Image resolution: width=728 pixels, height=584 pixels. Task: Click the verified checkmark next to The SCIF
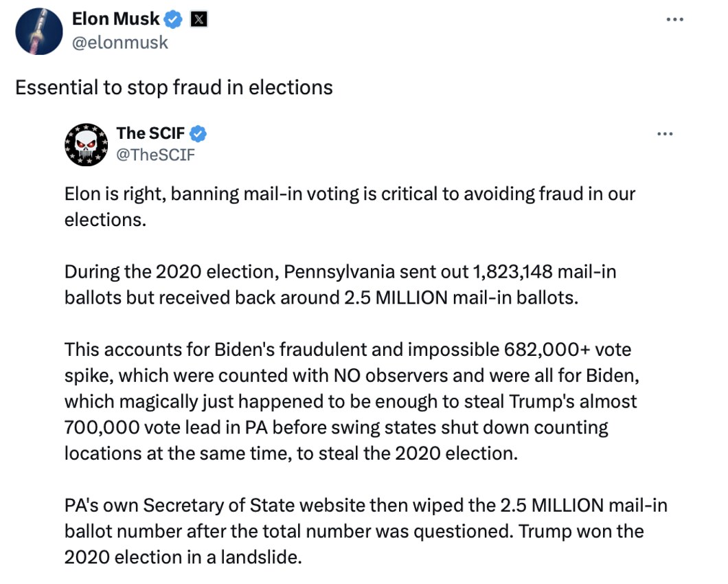click(199, 134)
